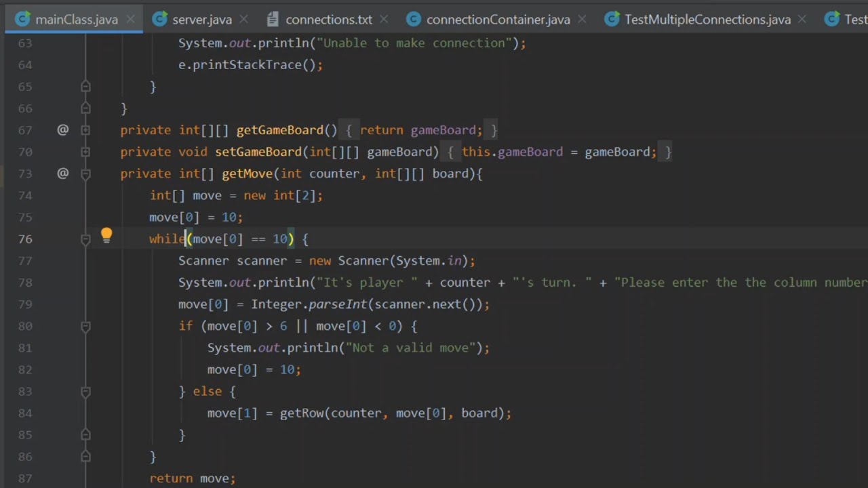
Task: Click the "It's player " string
Action: point(368,283)
